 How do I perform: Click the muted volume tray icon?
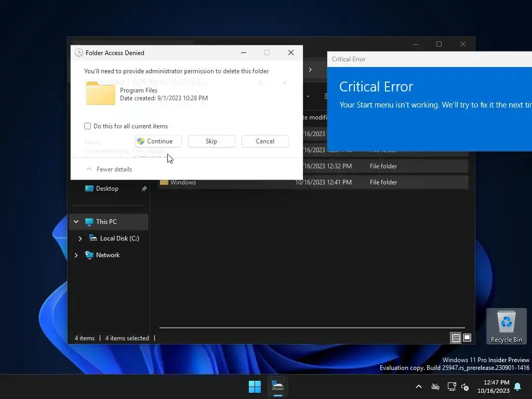465,387
